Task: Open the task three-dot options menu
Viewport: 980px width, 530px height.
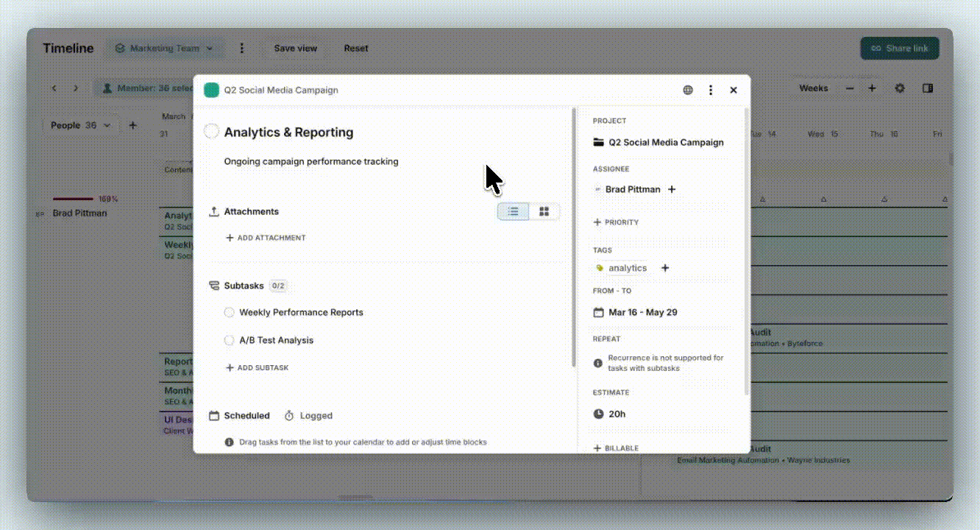Action: point(711,90)
